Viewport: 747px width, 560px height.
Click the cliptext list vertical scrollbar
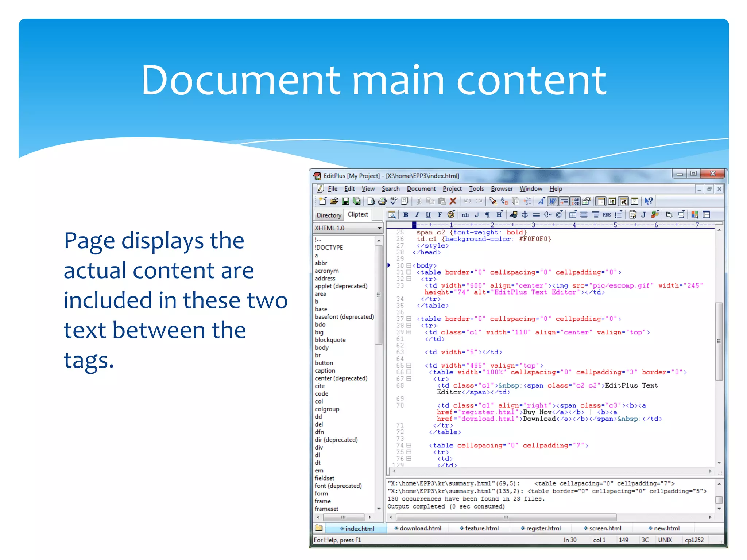[x=379, y=295]
